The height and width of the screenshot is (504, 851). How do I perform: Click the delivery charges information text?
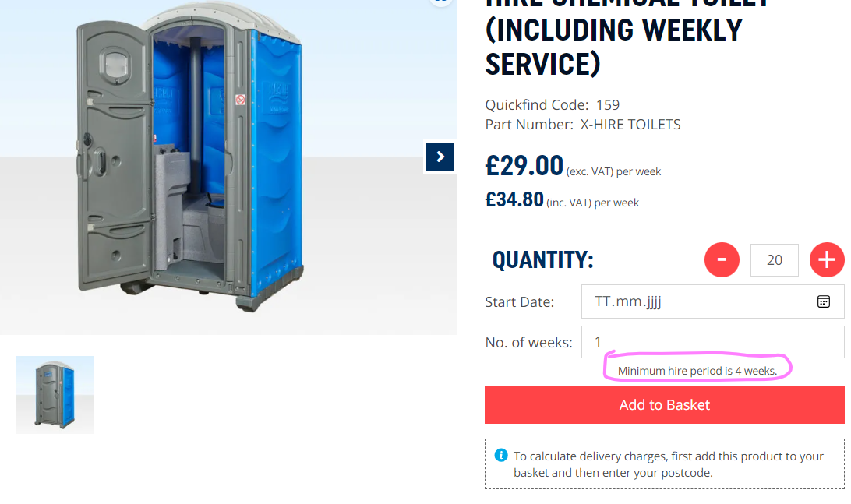(669, 464)
